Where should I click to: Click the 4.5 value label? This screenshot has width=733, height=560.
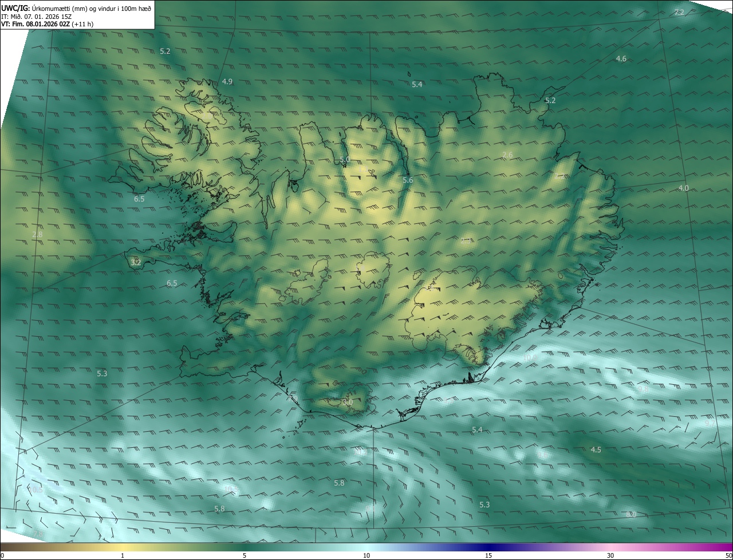[596, 450]
